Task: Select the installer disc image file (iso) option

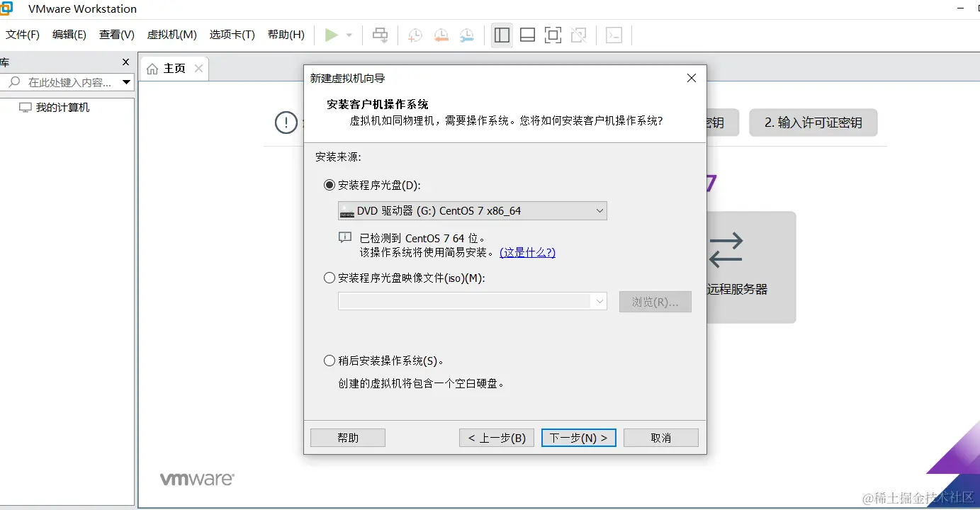Action: tap(330, 278)
